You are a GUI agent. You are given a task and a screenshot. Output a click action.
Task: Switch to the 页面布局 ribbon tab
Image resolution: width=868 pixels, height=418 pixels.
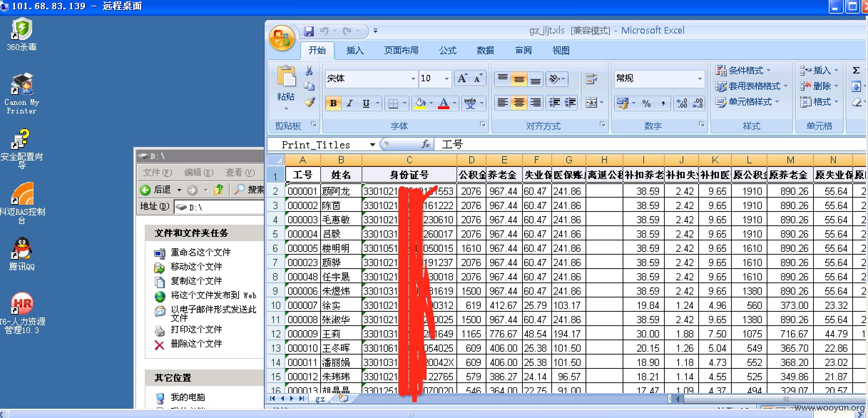click(x=401, y=51)
